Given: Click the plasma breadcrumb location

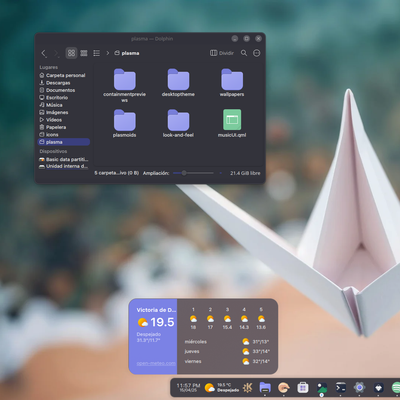Looking at the screenshot, I should pos(127,53).
